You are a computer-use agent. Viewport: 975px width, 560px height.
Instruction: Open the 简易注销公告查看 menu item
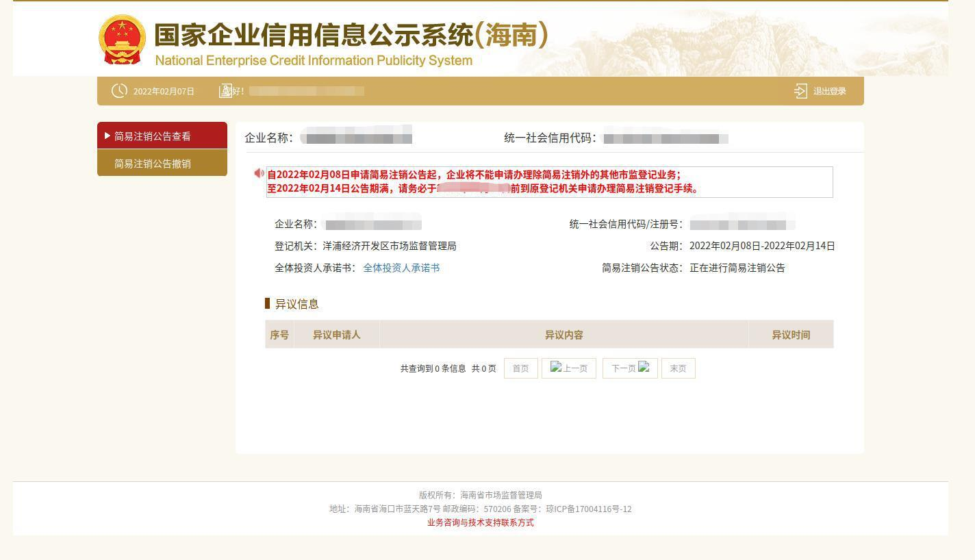pyautogui.click(x=153, y=136)
